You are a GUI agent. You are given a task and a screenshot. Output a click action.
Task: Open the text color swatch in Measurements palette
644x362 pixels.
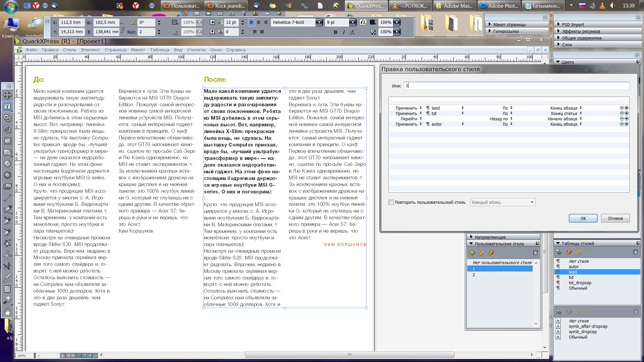[x=373, y=22]
